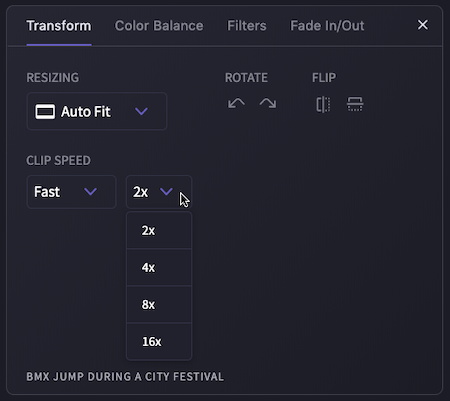Click the Fast speed chevron arrow
The image size is (450, 401).
pos(90,192)
